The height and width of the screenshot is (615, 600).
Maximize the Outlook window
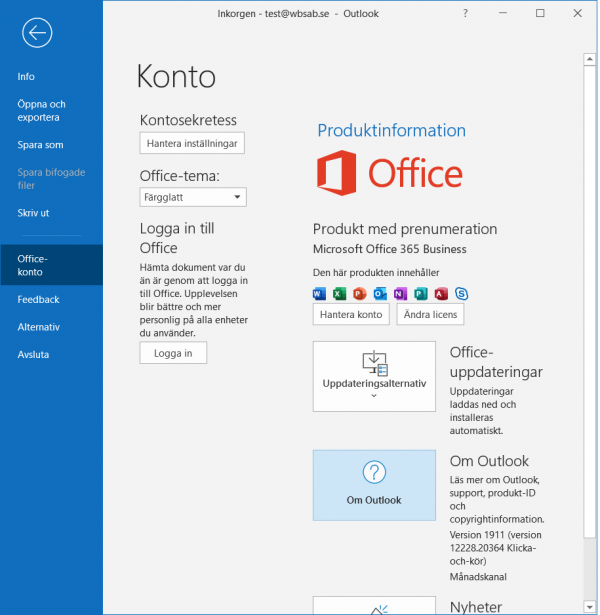coord(540,13)
